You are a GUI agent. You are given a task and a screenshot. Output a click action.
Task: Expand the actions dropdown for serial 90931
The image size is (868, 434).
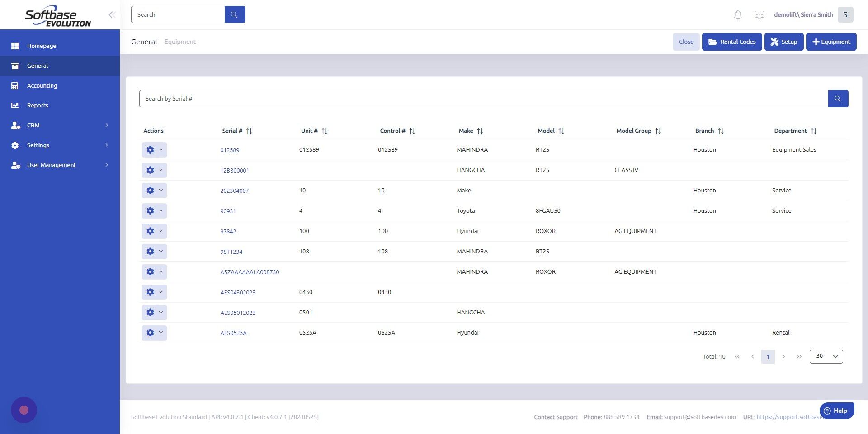[x=160, y=210]
